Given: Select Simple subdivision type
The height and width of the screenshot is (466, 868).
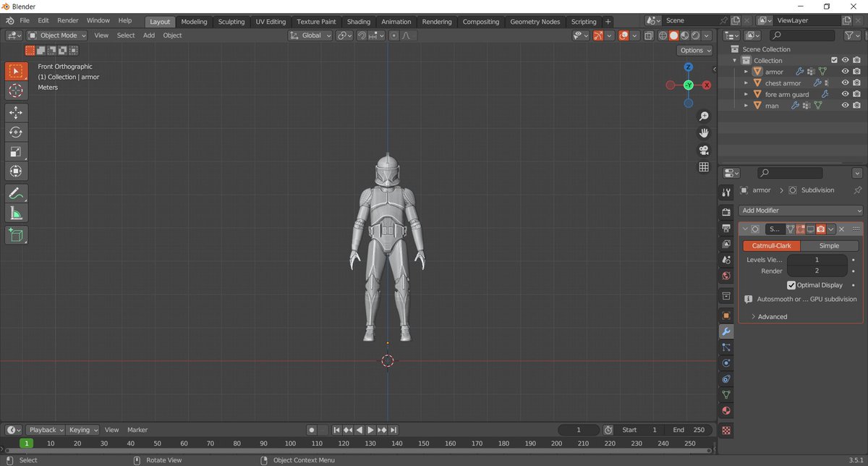Looking at the screenshot, I should click(829, 246).
